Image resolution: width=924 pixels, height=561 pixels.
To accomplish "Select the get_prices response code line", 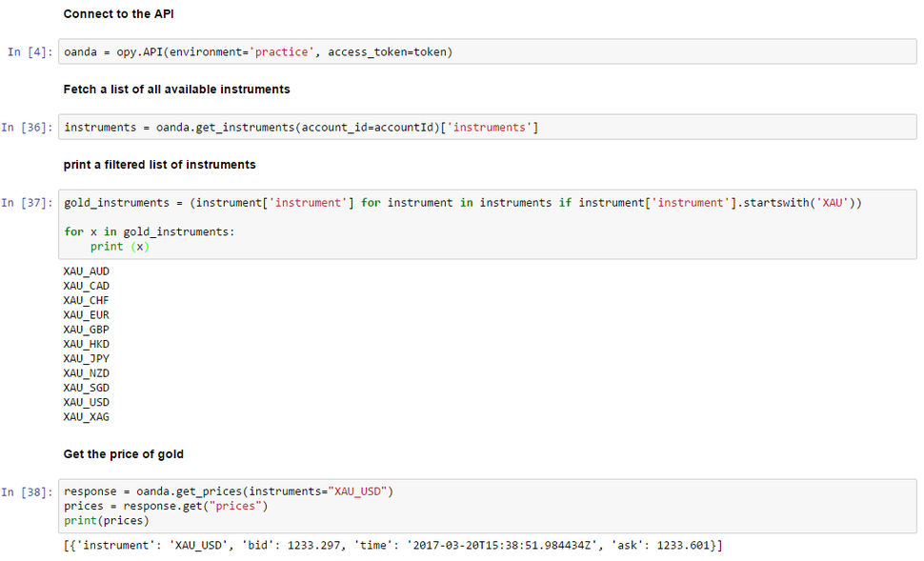I will click(x=229, y=491).
